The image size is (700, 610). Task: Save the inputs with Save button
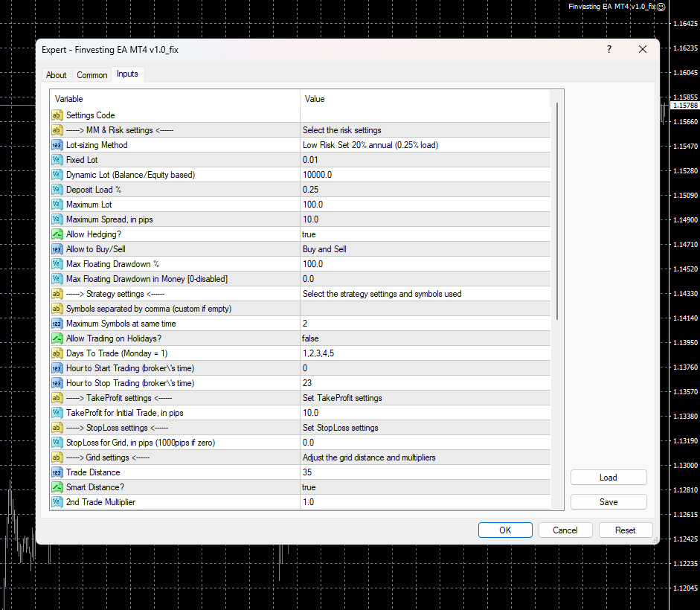pos(609,502)
